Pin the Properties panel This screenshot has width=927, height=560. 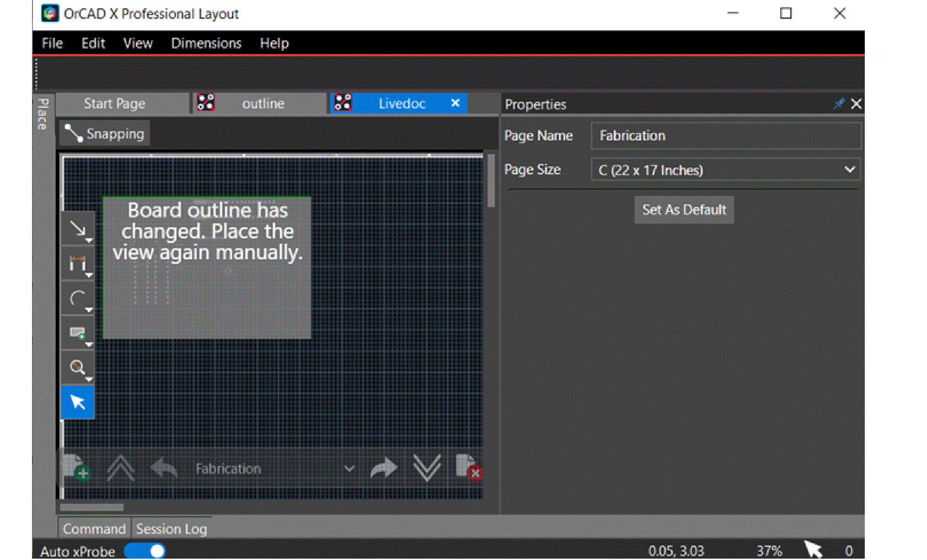coord(839,104)
